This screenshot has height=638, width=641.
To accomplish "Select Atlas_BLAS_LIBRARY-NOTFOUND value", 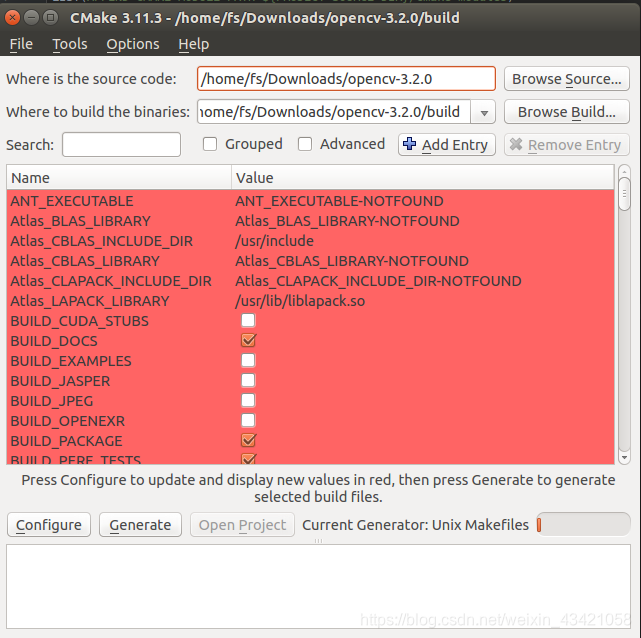I will (347, 221).
